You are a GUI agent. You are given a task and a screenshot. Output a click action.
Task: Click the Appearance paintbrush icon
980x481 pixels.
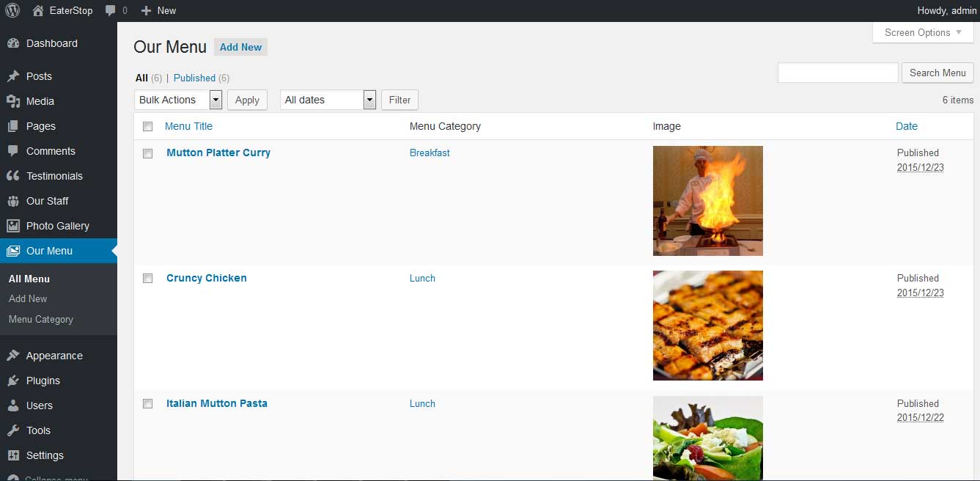pos(12,356)
